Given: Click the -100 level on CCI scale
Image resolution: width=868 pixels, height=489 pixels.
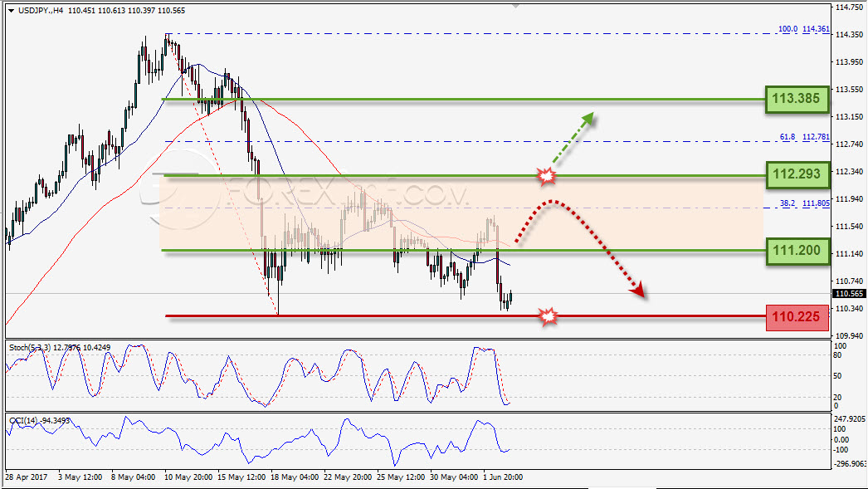Looking at the screenshot, I should click(x=840, y=450).
